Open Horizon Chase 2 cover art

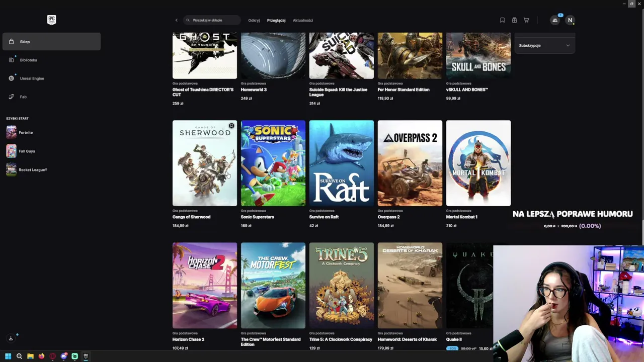(205, 286)
